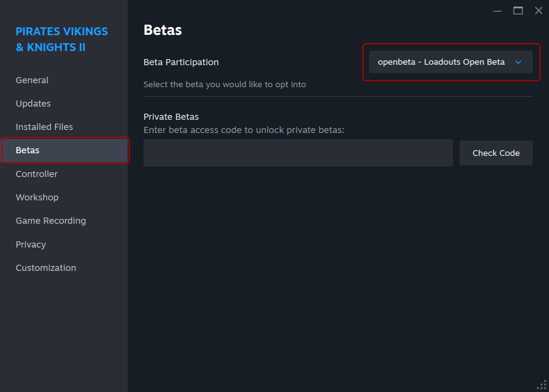Open the Customization page
This screenshot has width=549, height=392.
(46, 268)
